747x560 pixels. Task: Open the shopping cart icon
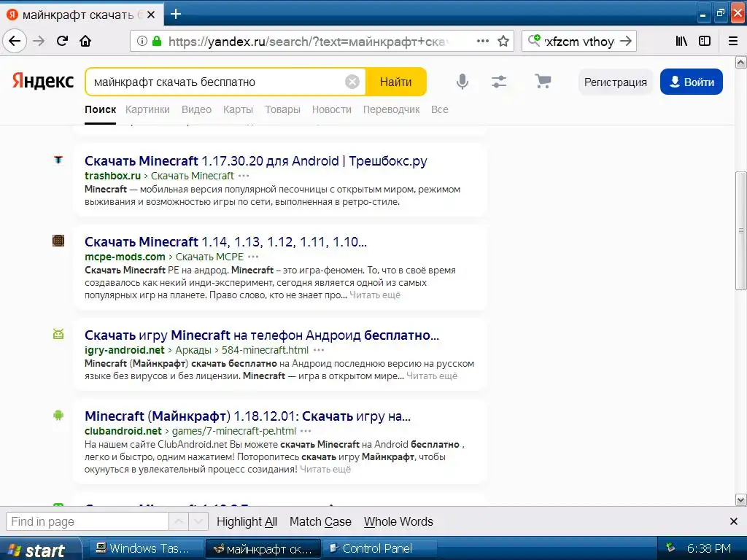(x=543, y=82)
